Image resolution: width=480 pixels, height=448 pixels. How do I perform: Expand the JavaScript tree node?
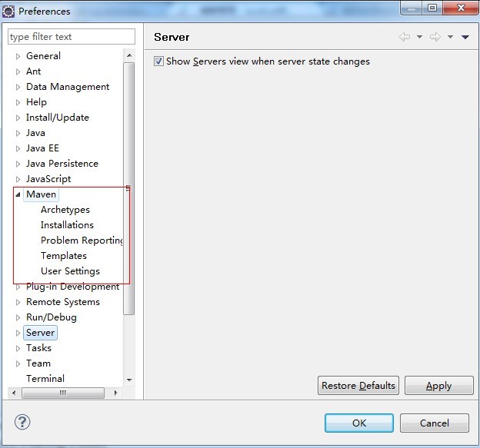tap(18, 179)
